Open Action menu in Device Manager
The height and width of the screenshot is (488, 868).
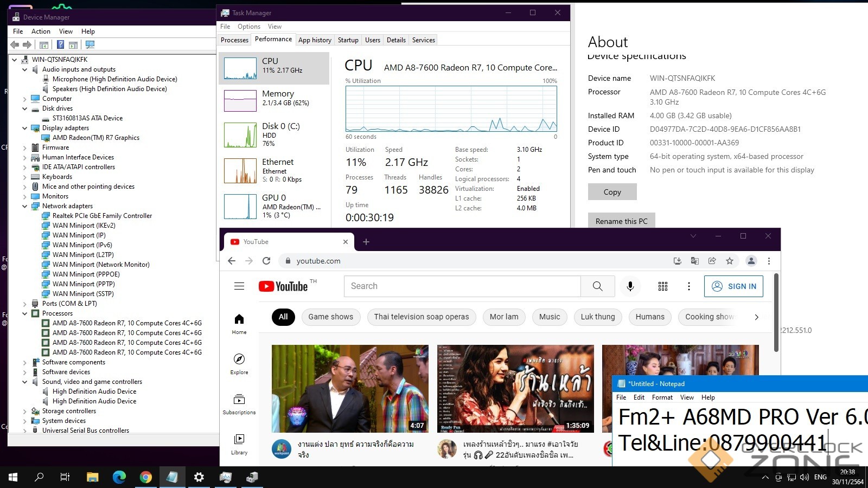[41, 31]
